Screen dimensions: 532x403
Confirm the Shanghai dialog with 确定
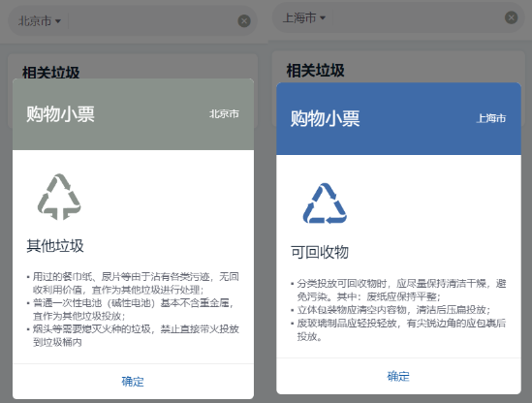tap(398, 376)
